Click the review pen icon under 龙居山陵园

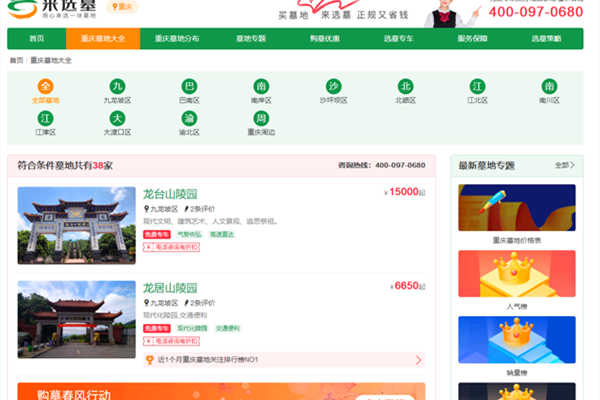pos(186,303)
